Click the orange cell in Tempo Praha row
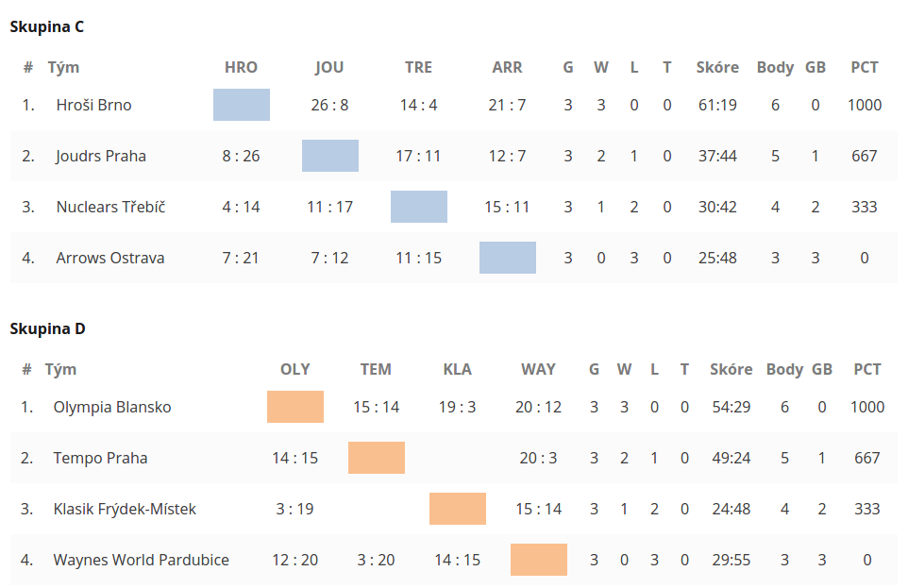Viewport: 908px width, 588px height. coord(377,458)
